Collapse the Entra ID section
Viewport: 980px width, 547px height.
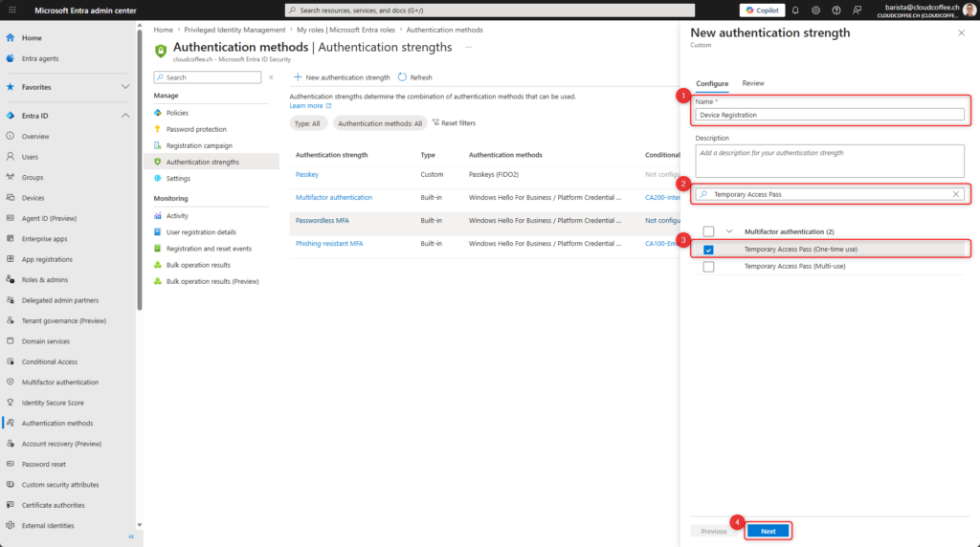(x=125, y=116)
